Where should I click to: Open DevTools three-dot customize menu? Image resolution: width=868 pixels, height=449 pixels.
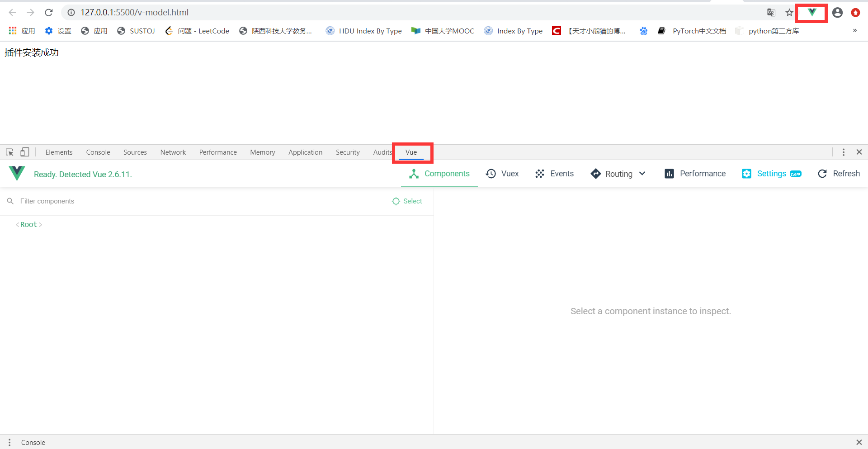tap(844, 152)
